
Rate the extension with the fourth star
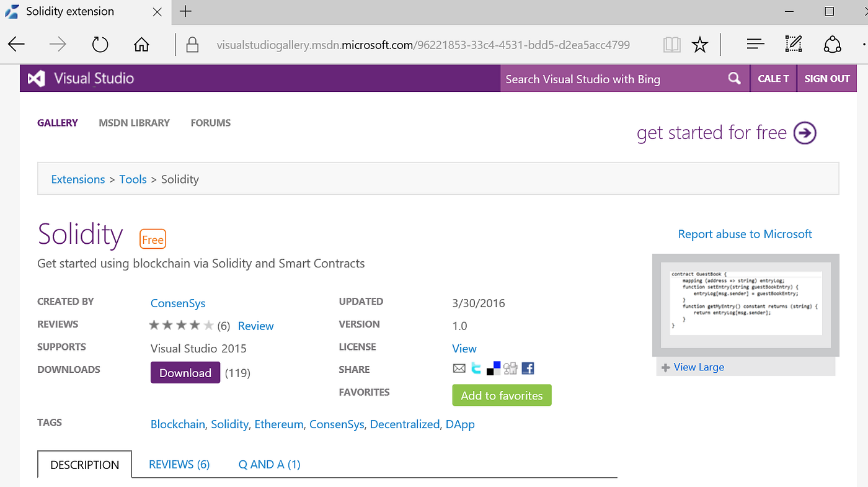click(x=195, y=324)
